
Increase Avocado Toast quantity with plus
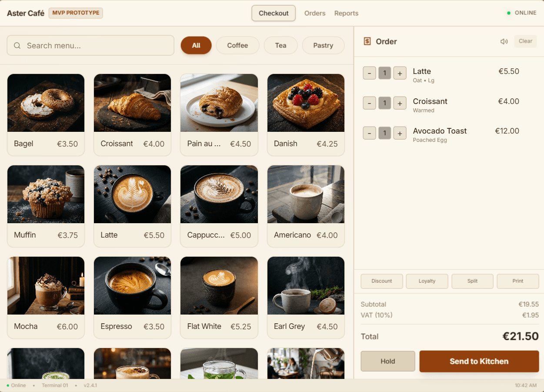click(x=400, y=133)
